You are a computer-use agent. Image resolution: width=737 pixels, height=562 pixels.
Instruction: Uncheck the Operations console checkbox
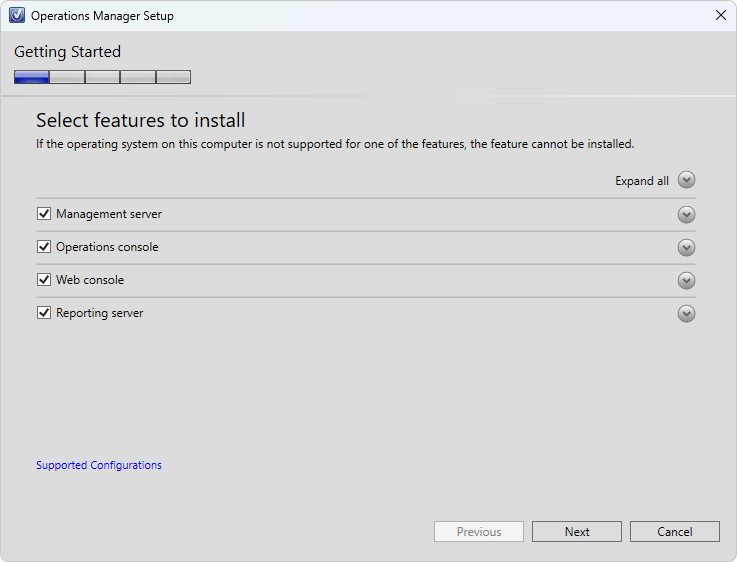(44, 247)
